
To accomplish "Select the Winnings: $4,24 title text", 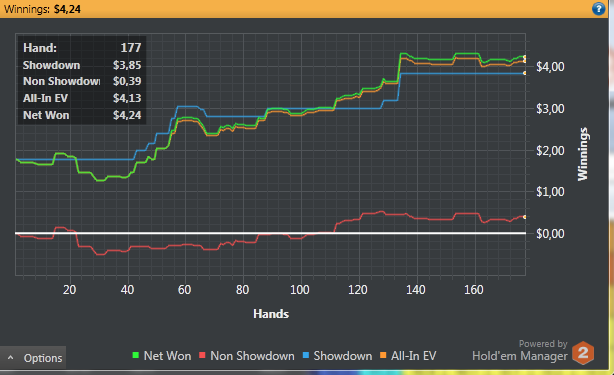I will point(42,9).
